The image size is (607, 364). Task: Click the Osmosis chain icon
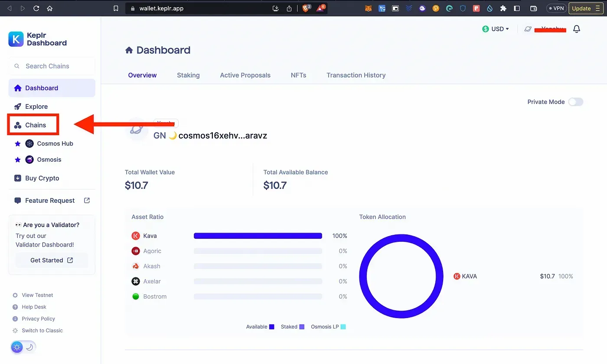[x=29, y=159]
